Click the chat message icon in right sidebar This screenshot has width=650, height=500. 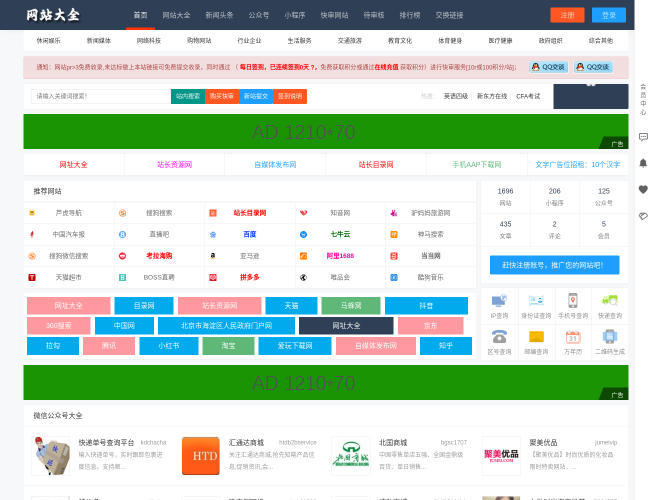pos(643,137)
